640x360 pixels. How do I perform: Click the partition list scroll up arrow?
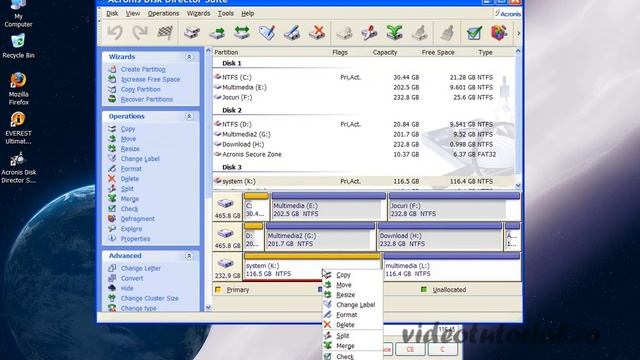tap(518, 51)
